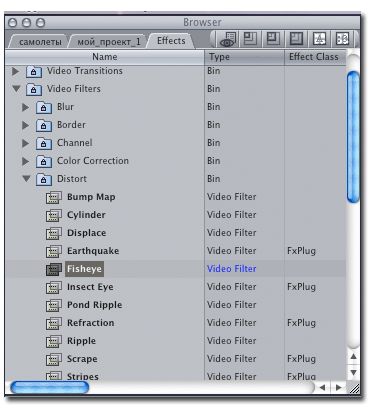Click the rightmost toolbar button

coord(342,39)
